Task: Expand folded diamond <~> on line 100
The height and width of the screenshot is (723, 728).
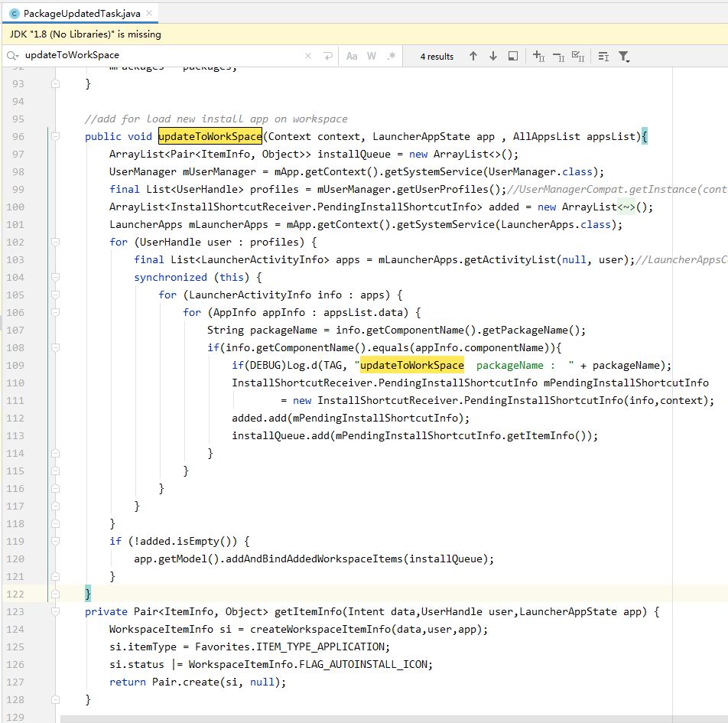Action: pos(626,207)
